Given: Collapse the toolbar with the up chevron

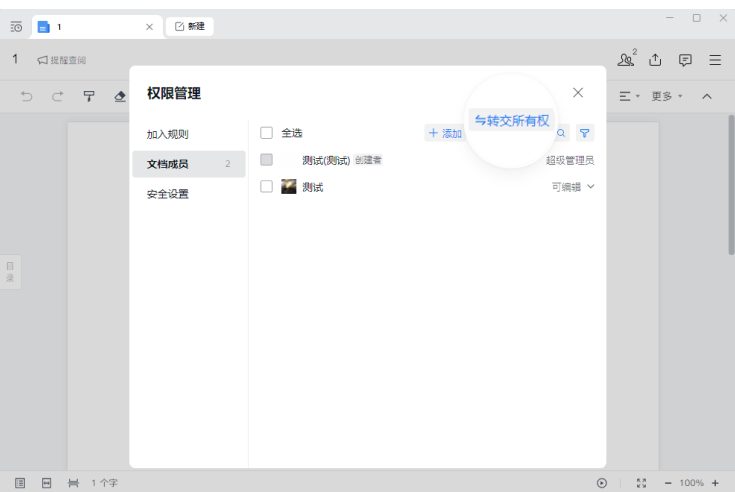Looking at the screenshot, I should 707,96.
